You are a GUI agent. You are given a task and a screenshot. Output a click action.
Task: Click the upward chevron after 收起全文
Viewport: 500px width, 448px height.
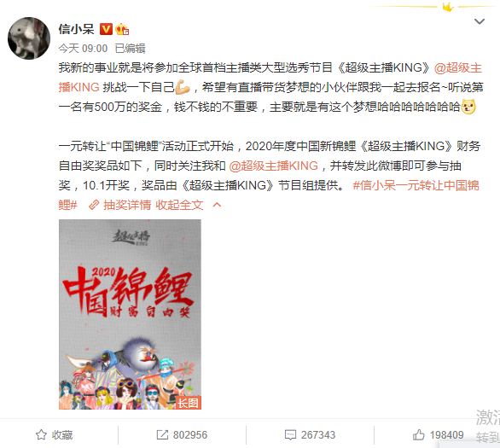(x=217, y=205)
